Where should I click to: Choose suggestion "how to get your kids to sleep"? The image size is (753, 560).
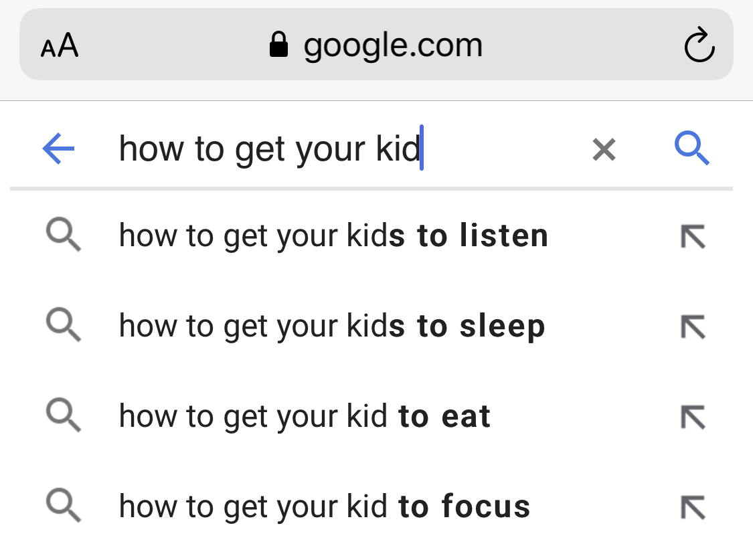click(x=332, y=326)
